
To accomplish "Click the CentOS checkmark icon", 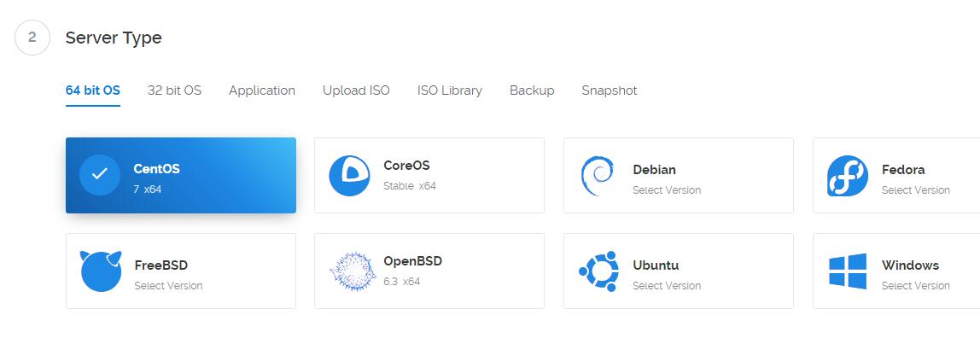I will (x=100, y=175).
